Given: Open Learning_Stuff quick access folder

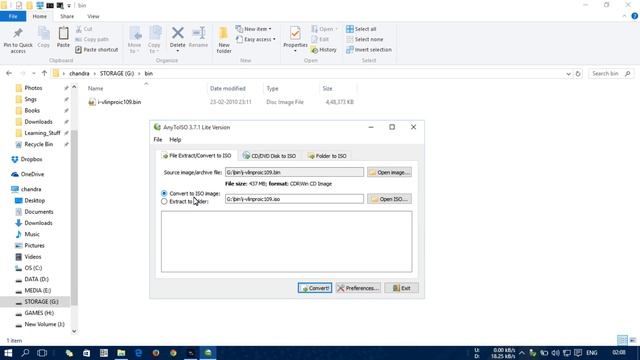Looking at the screenshot, I should (42, 133).
